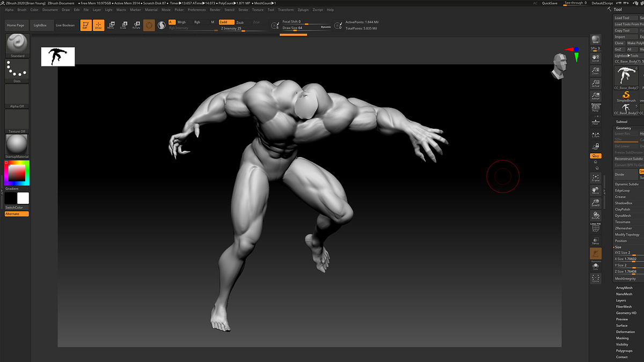This screenshot has height=362, width=644.
Task: Select the Standard brush thumbnail
Action: coord(17,46)
